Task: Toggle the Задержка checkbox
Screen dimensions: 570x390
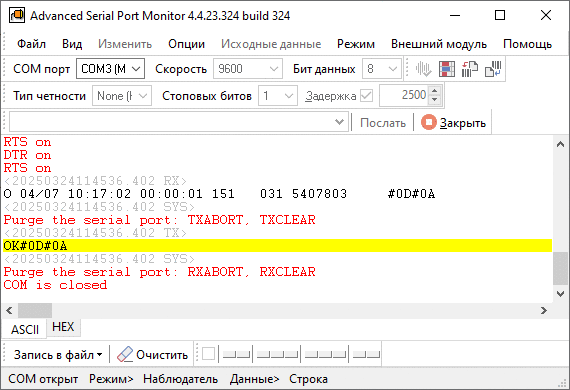Action: point(366,96)
